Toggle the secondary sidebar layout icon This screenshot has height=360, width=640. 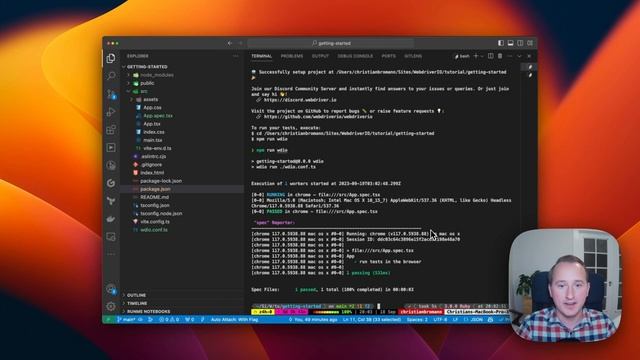[x=520, y=43]
